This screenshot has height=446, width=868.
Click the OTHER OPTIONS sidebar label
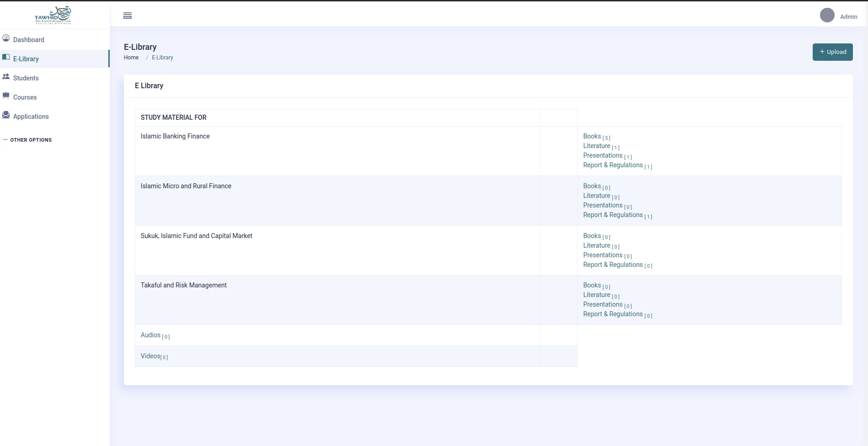pos(31,140)
